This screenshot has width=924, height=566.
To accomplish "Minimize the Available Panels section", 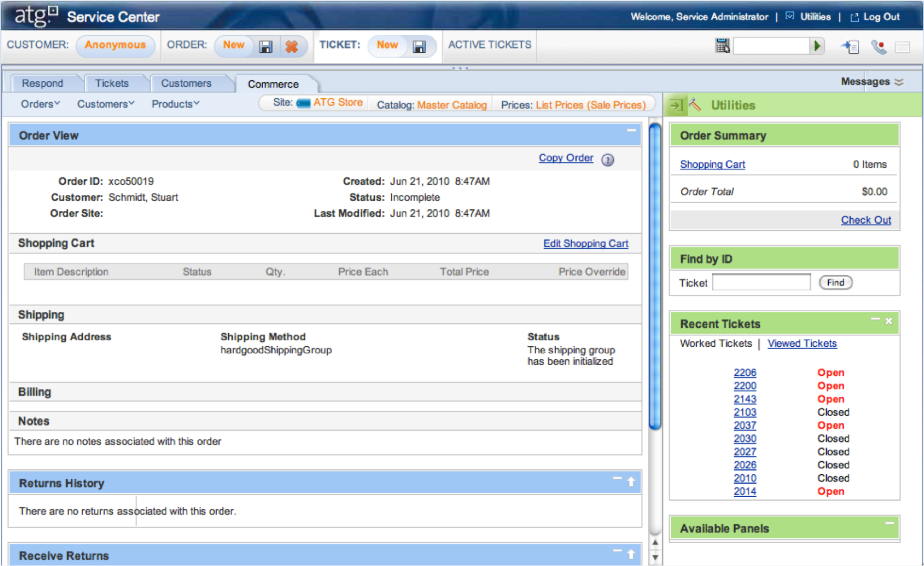I will coord(889,523).
